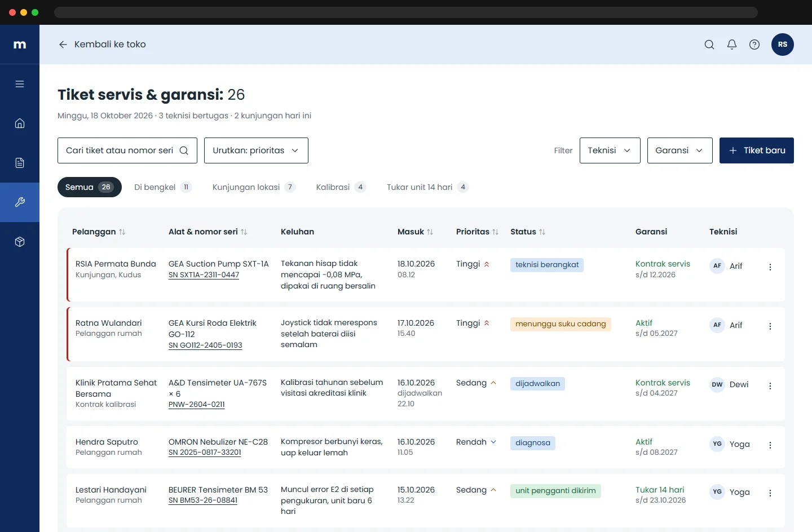Open the help question mark icon
Viewport: 812px width, 532px height.
click(754, 45)
